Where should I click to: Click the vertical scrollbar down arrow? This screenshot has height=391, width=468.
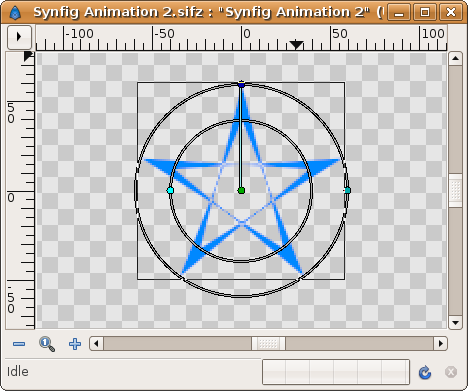[x=455, y=322]
